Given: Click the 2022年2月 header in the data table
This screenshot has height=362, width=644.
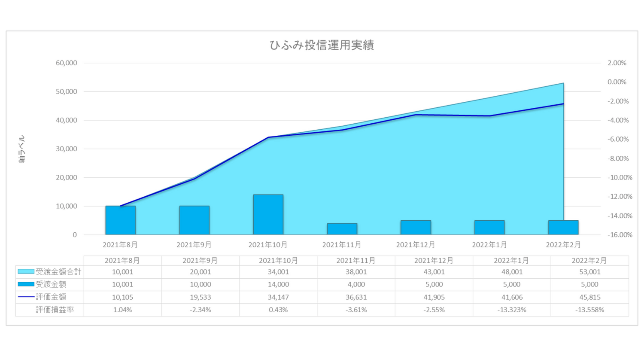Looking at the screenshot, I should (x=589, y=261).
